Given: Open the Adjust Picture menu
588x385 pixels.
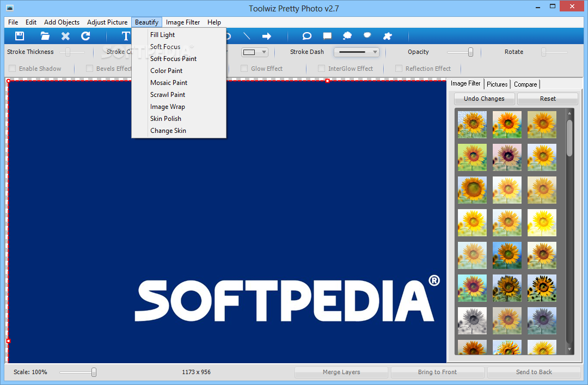Looking at the screenshot, I should point(107,22).
